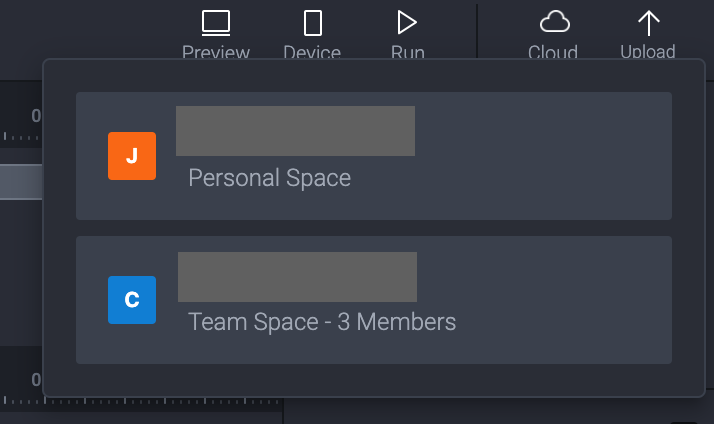Switch to the Team Space workspace entry
The height and width of the screenshot is (424, 714).
tap(374, 300)
